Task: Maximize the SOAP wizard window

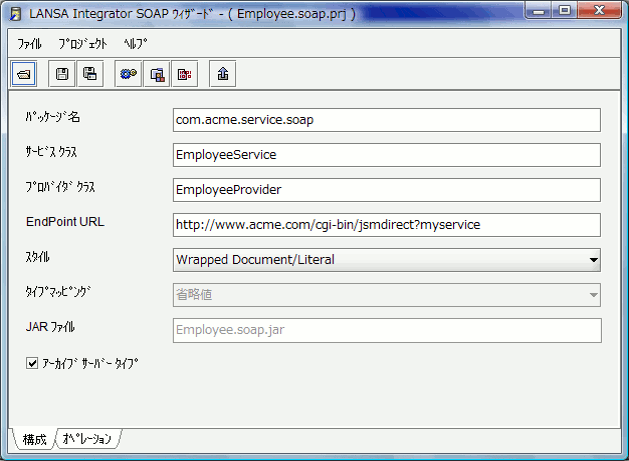Action: pos(565,11)
